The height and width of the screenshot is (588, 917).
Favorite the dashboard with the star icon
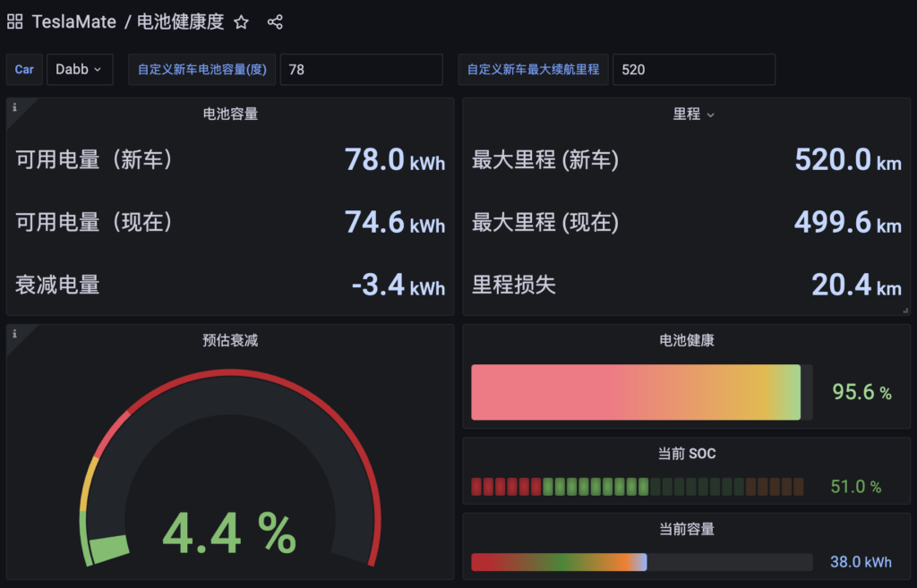[x=241, y=21]
